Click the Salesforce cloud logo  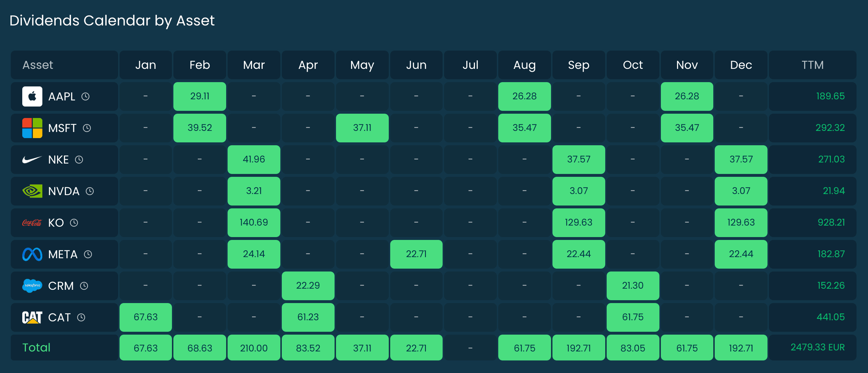point(32,285)
